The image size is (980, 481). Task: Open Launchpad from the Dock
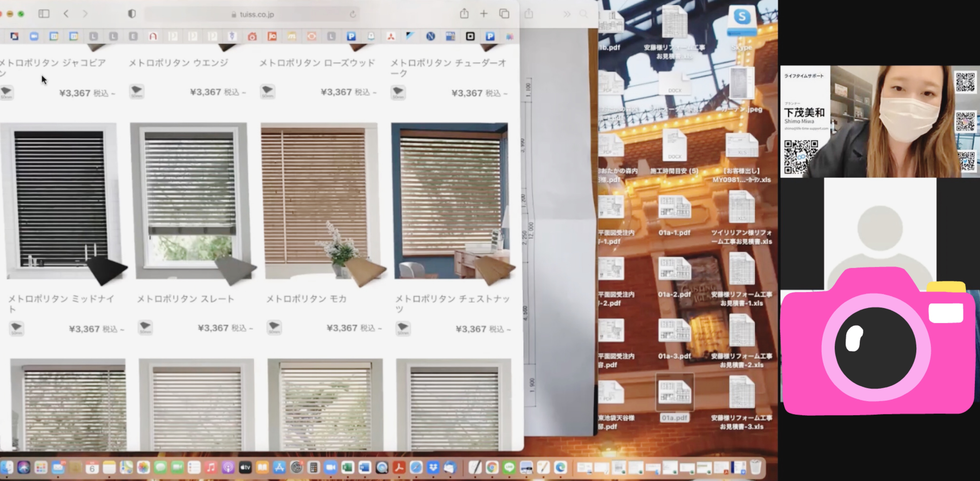(41, 467)
